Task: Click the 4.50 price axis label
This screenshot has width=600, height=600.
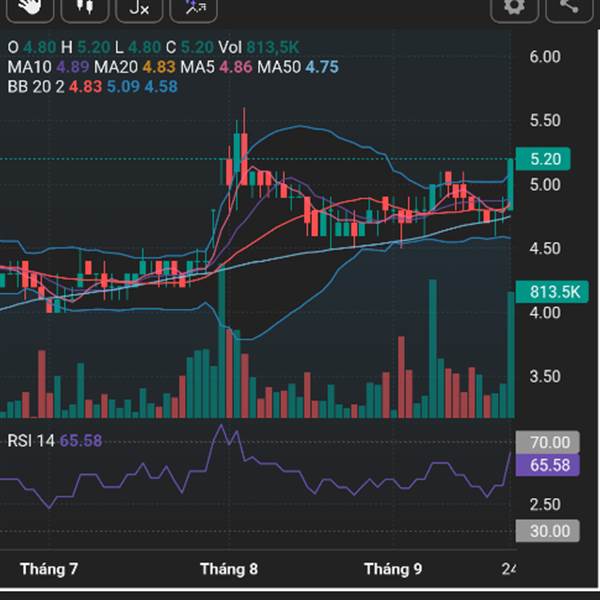Action: pos(545,249)
